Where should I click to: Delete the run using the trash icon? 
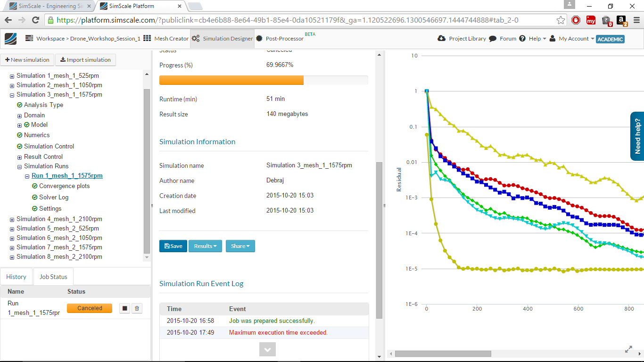coord(137,308)
